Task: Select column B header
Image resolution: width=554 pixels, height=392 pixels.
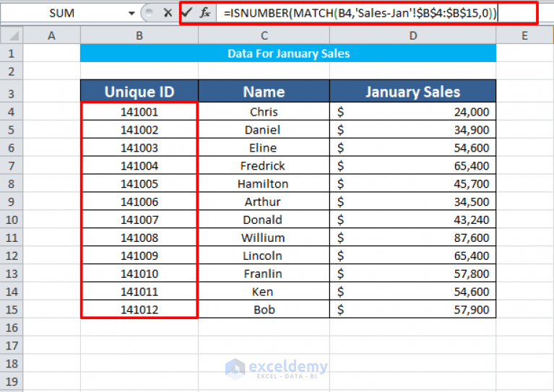Action: (139, 35)
